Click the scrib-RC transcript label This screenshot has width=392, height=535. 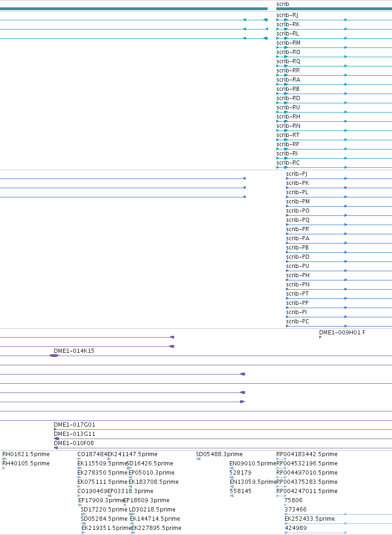tap(288, 162)
